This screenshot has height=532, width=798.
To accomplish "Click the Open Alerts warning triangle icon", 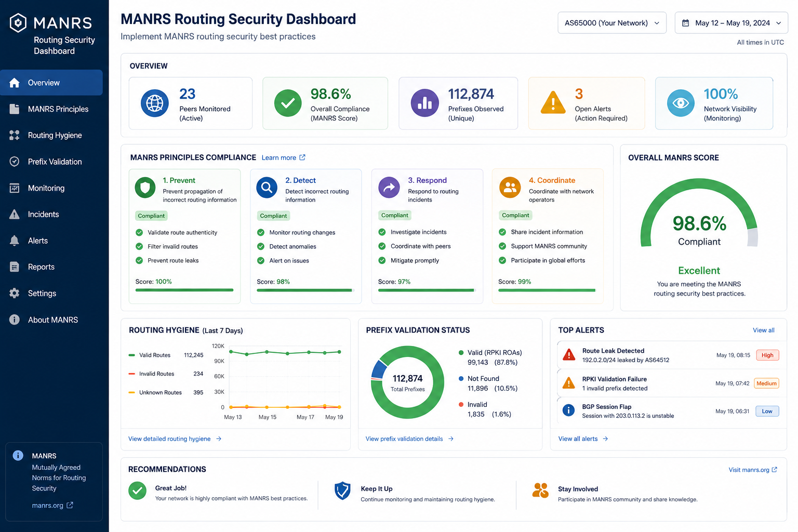I will click(553, 102).
